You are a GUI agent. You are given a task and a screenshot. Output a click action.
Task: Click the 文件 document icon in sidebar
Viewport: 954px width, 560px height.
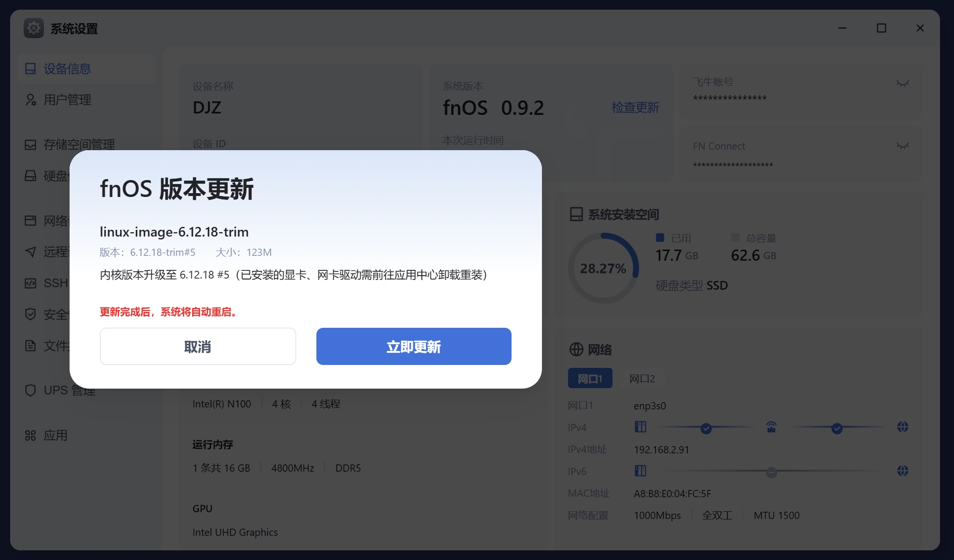click(x=30, y=346)
